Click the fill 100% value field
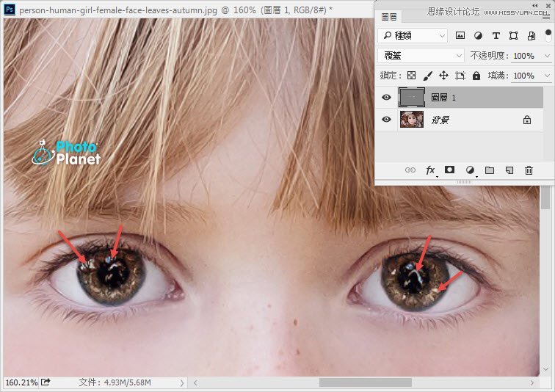This screenshot has height=392, width=555. tap(524, 76)
